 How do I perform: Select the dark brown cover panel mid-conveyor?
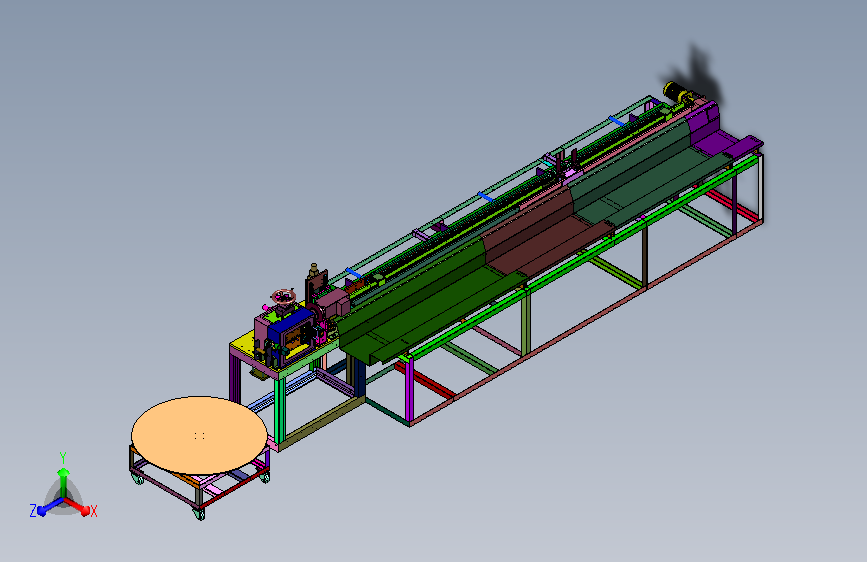(x=545, y=232)
